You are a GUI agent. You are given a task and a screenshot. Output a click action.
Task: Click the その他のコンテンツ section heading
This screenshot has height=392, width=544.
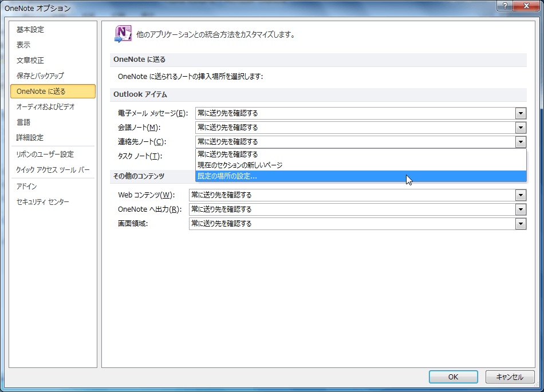139,176
